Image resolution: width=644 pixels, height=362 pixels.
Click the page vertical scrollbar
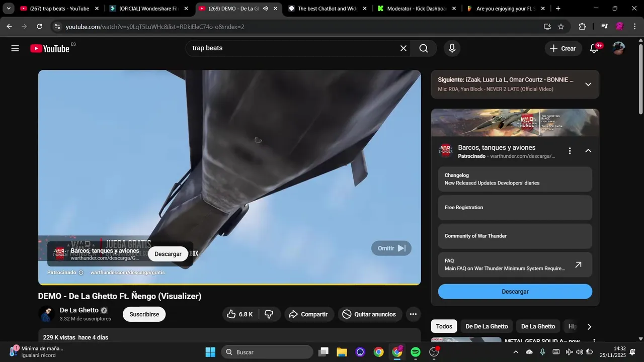point(640,79)
